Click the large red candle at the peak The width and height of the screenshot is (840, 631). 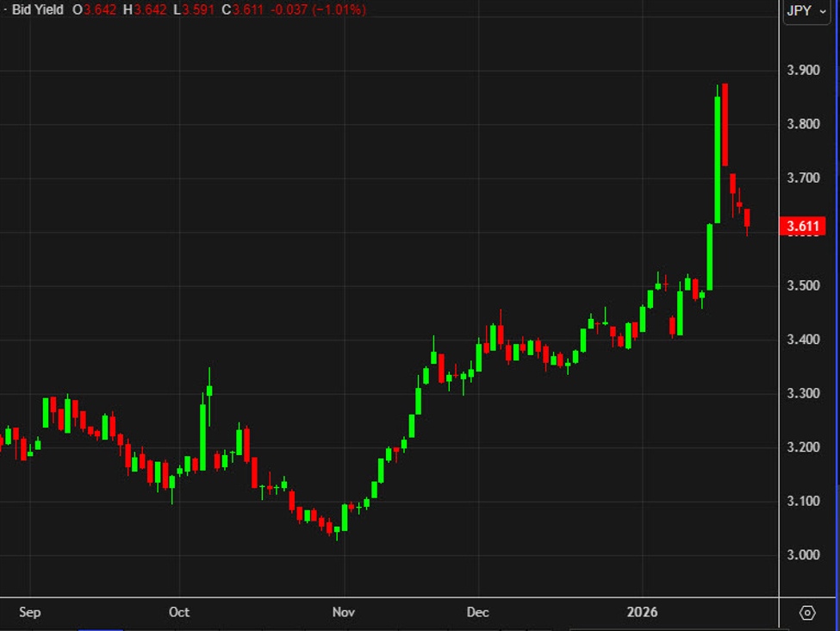click(725, 125)
